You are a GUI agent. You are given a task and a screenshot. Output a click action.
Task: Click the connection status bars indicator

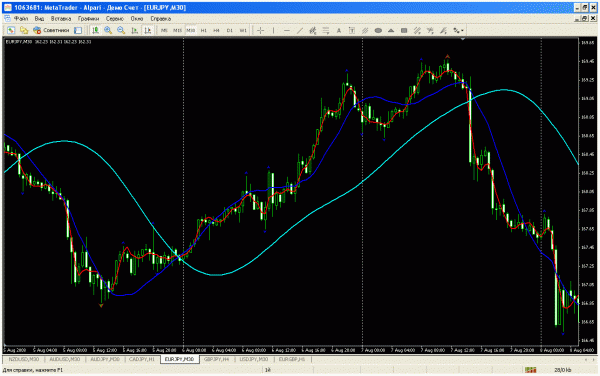[x=530, y=370]
